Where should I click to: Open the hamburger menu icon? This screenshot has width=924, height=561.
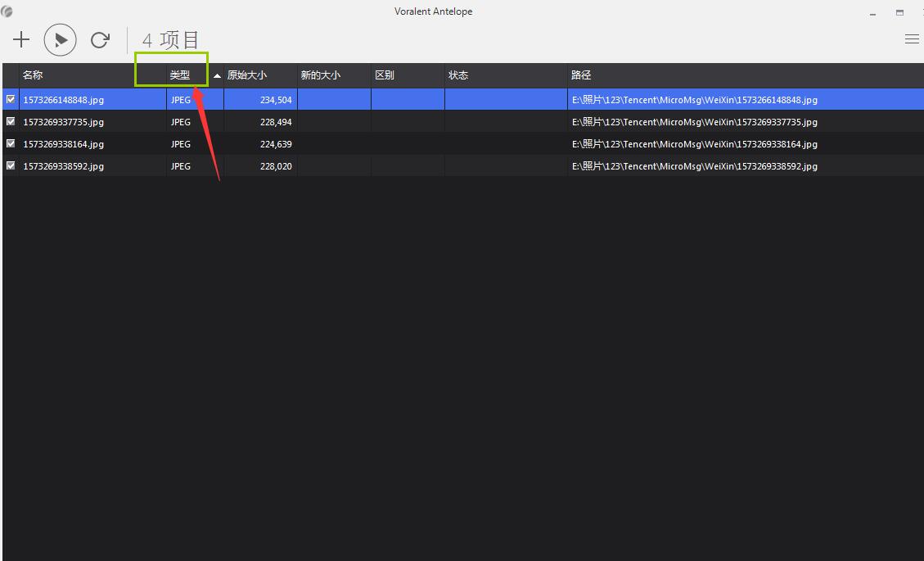(x=912, y=39)
